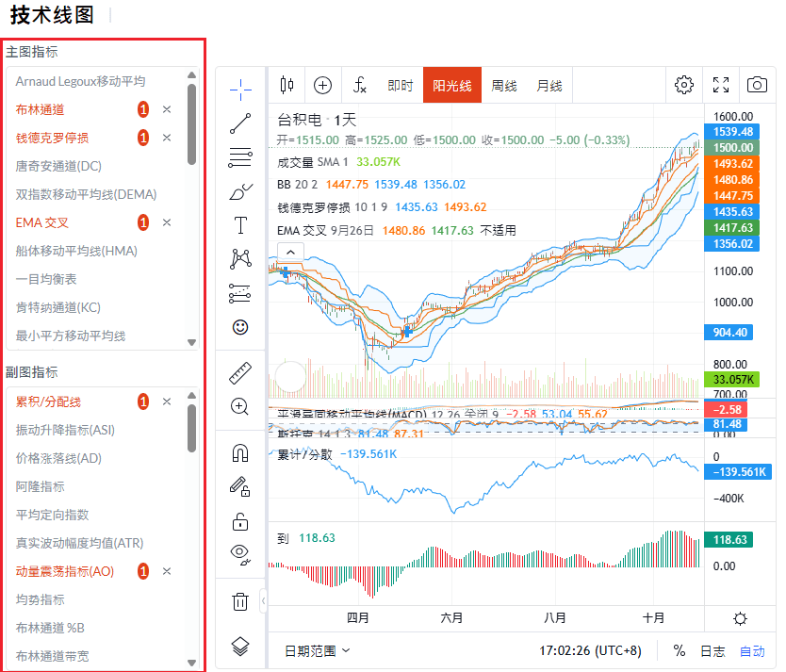Switch to the 月线 timeframe tab
This screenshot has height=672, width=786.
pyautogui.click(x=551, y=84)
